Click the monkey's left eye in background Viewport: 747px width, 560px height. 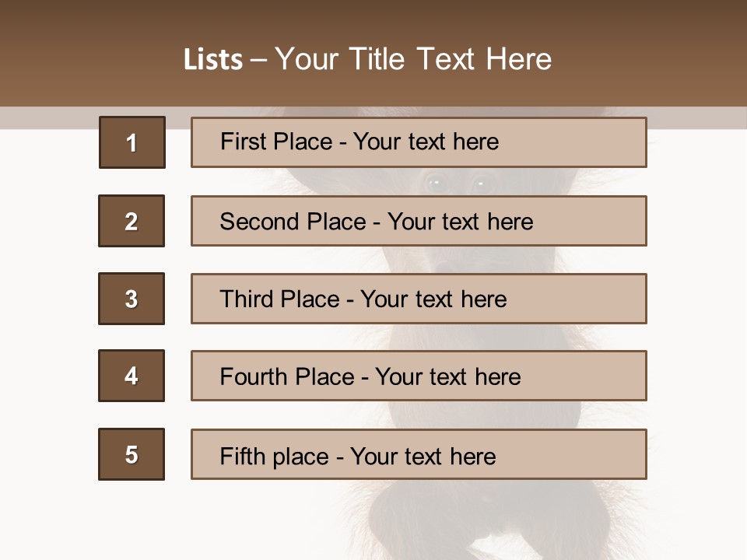pyautogui.click(x=434, y=184)
